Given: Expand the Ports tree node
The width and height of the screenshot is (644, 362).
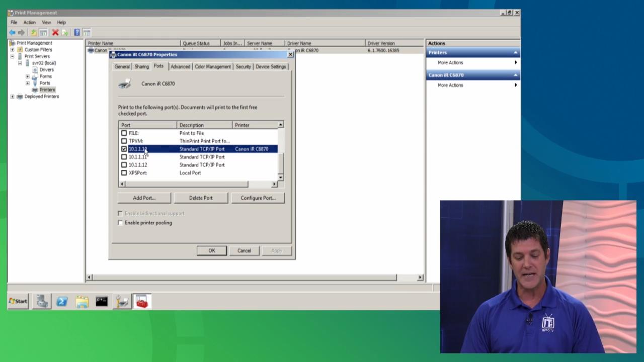Looking at the screenshot, I should tap(28, 83).
